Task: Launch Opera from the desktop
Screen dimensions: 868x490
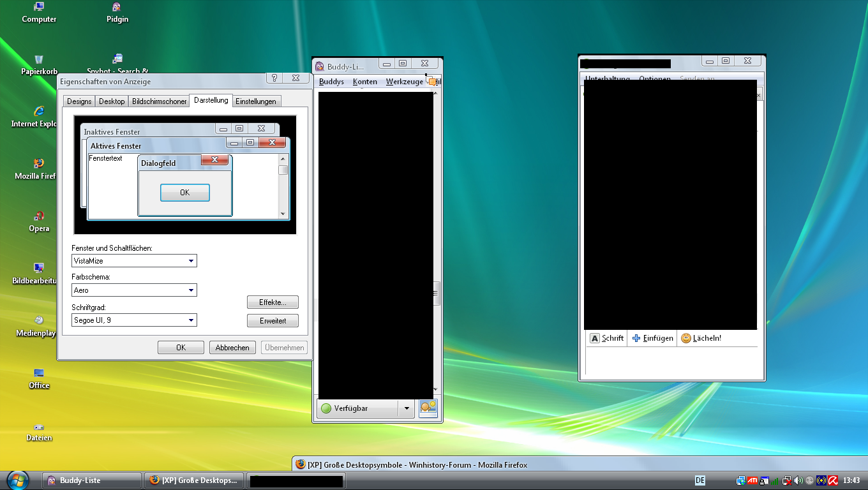Action: [x=39, y=216]
